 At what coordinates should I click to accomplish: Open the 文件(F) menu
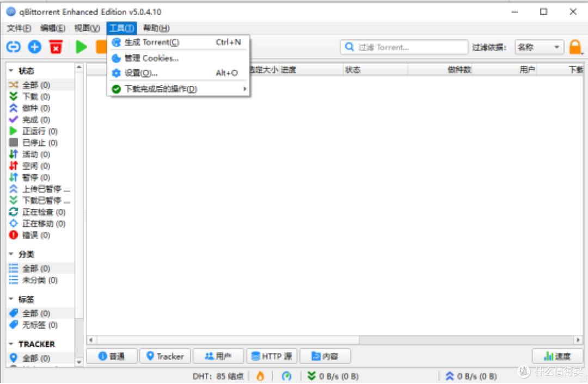point(19,28)
